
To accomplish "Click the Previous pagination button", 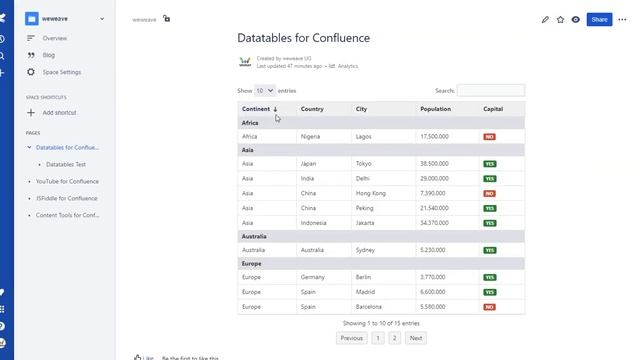I will point(351,338).
